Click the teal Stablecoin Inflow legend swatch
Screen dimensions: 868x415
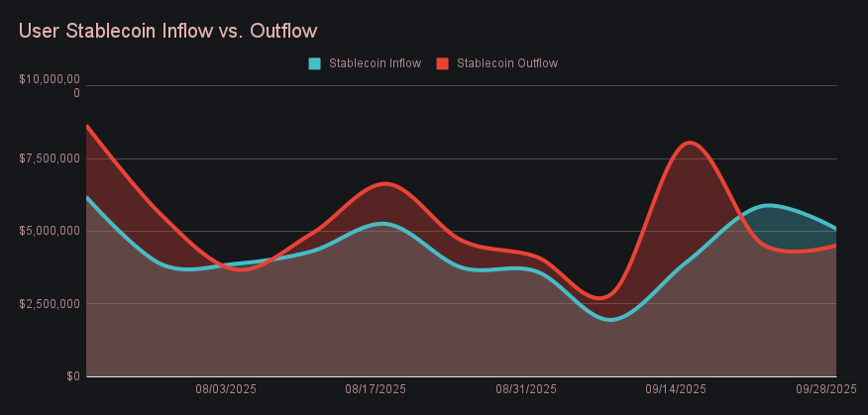(315, 63)
